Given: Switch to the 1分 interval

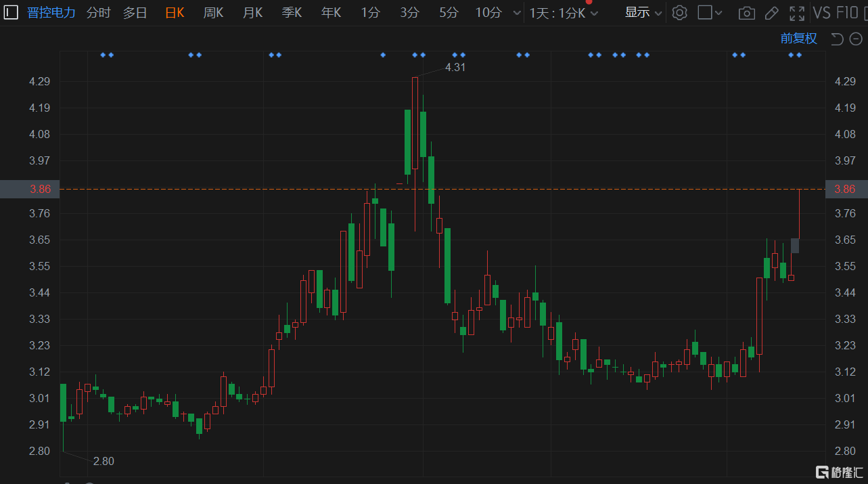Looking at the screenshot, I should click(370, 12).
